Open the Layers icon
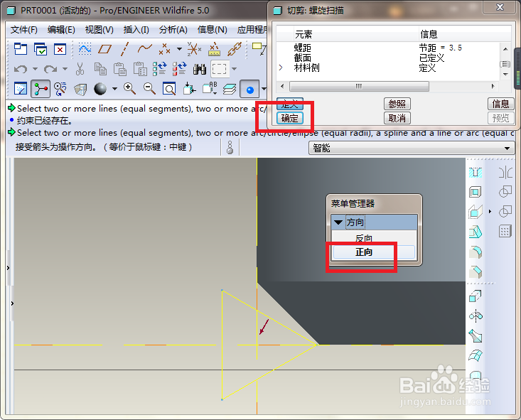The image size is (521, 420). pos(230,89)
